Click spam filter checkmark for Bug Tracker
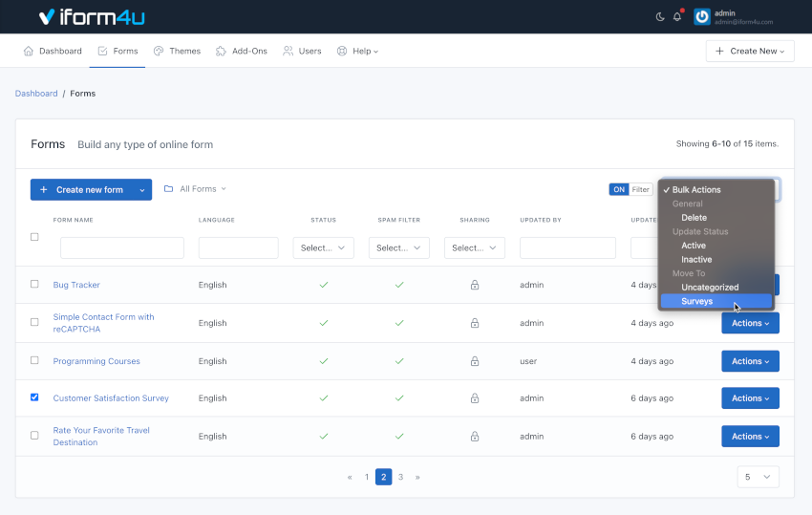This screenshot has height=515, width=812. pos(399,285)
